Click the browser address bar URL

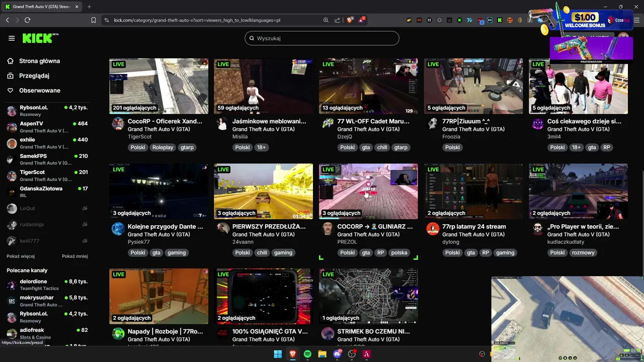click(x=197, y=20)
